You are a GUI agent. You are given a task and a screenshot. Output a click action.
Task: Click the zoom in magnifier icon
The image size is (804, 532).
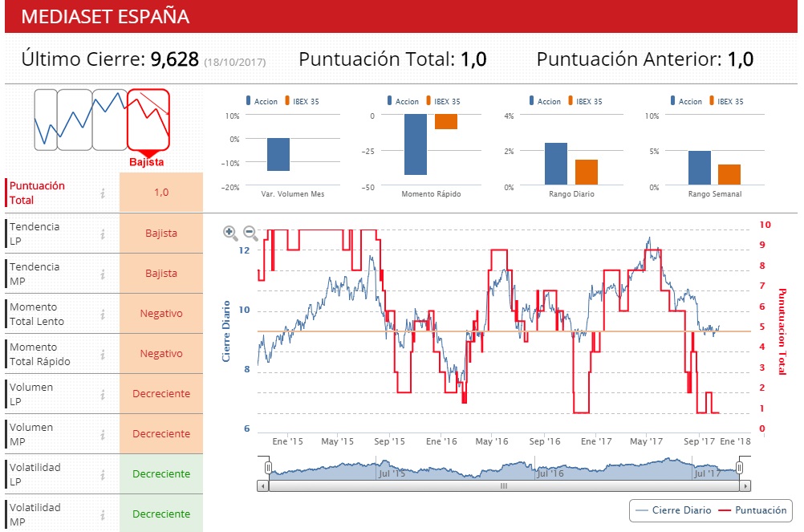click(x=230, y=234)
